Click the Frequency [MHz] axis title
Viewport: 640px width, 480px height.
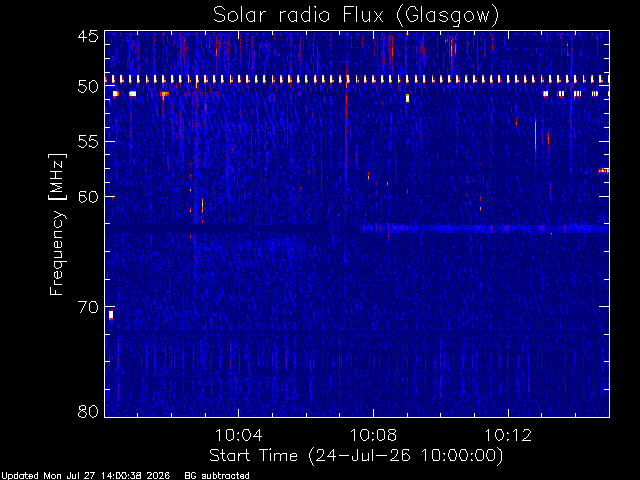click(57, 224)
